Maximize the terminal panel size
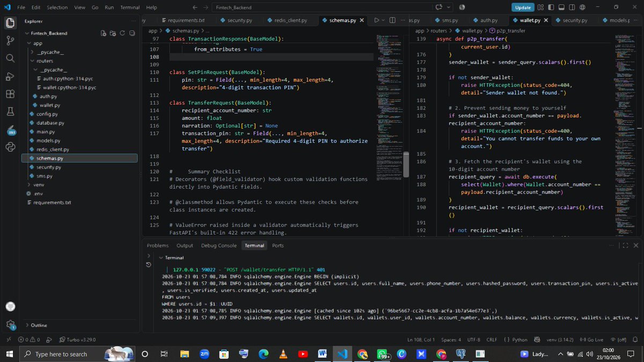This screenshot has width=644, height=362. point(625,246)
